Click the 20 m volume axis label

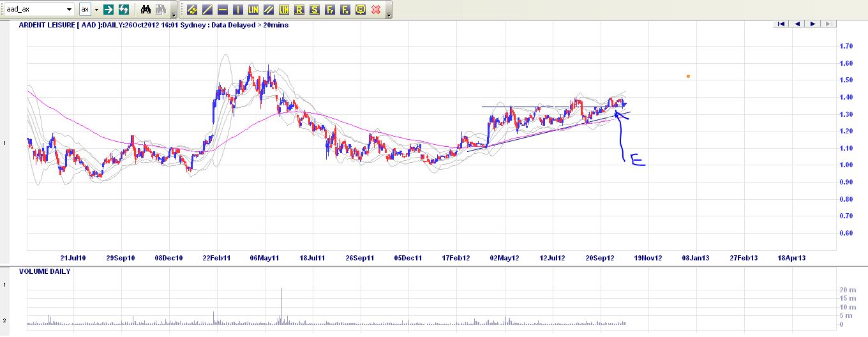[x=848, y=290]
